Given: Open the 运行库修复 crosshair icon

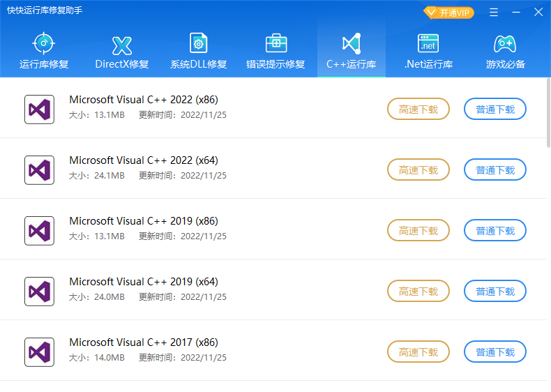Looking at the screenshot, I should coord(43,43).
